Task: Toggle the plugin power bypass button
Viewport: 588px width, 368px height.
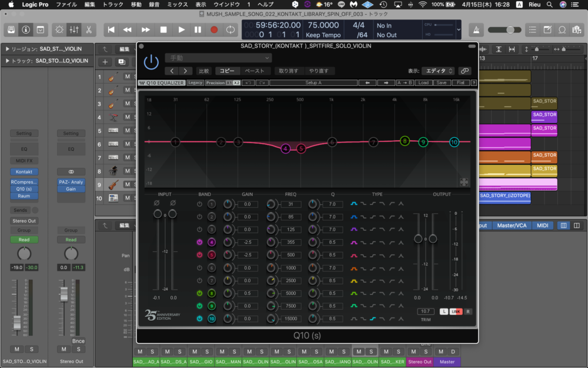Action: pos(151,62)
